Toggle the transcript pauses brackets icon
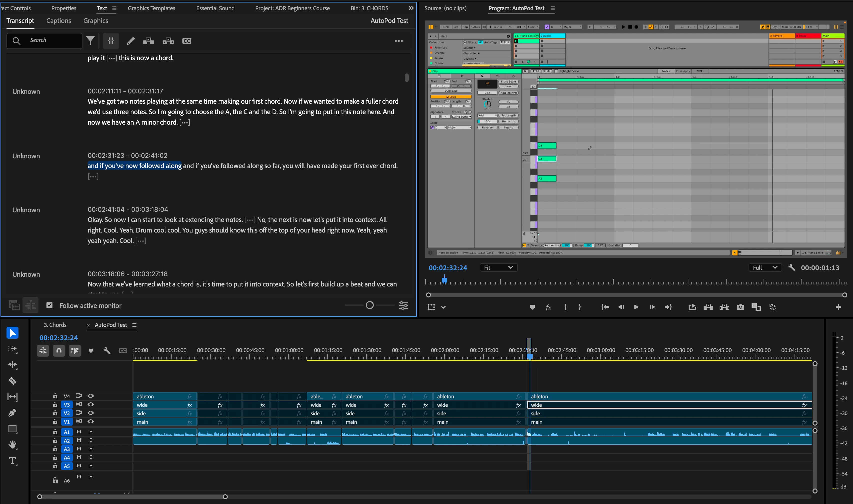 111,41
